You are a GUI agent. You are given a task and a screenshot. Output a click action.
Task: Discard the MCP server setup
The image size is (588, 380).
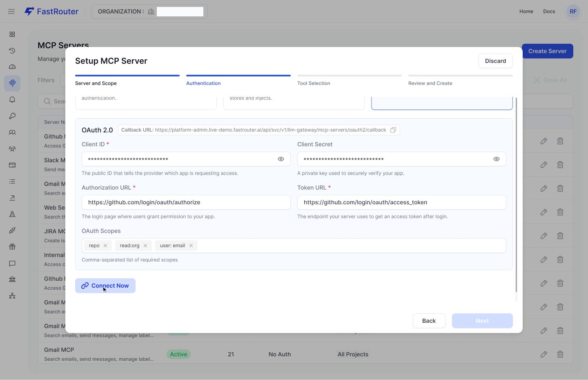coord(495,61)
